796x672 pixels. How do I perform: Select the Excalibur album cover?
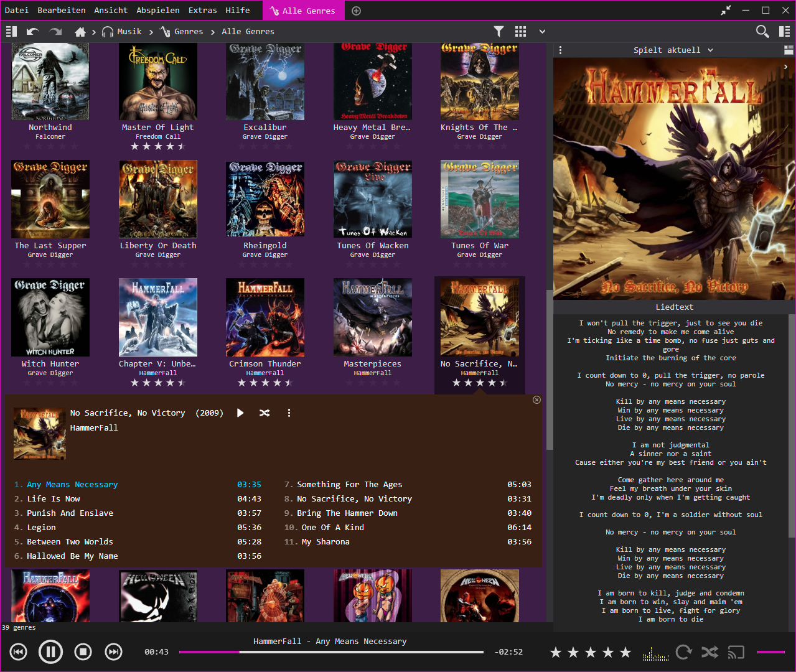pyautogui.click(x=265, y=81)
